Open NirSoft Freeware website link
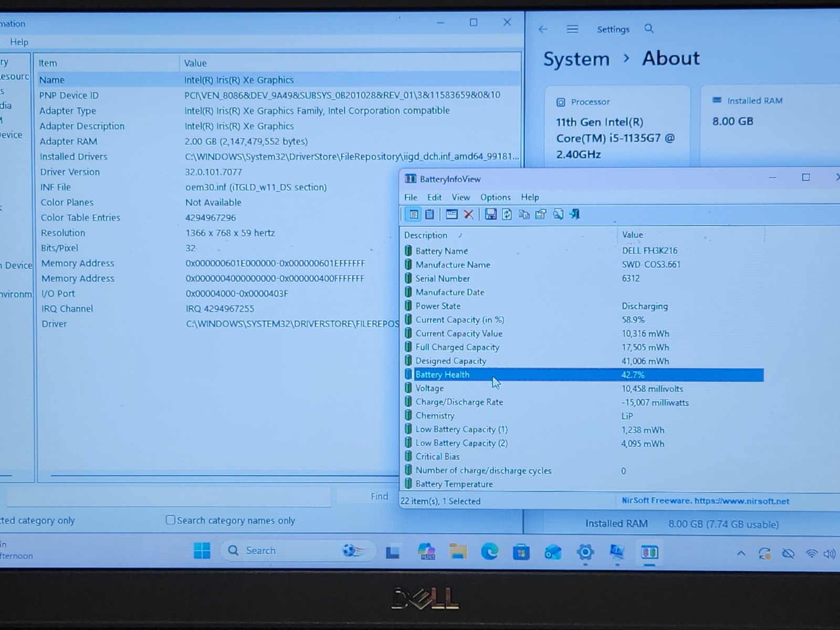This screenshot has height=630, width=840. tap(705, 501)
